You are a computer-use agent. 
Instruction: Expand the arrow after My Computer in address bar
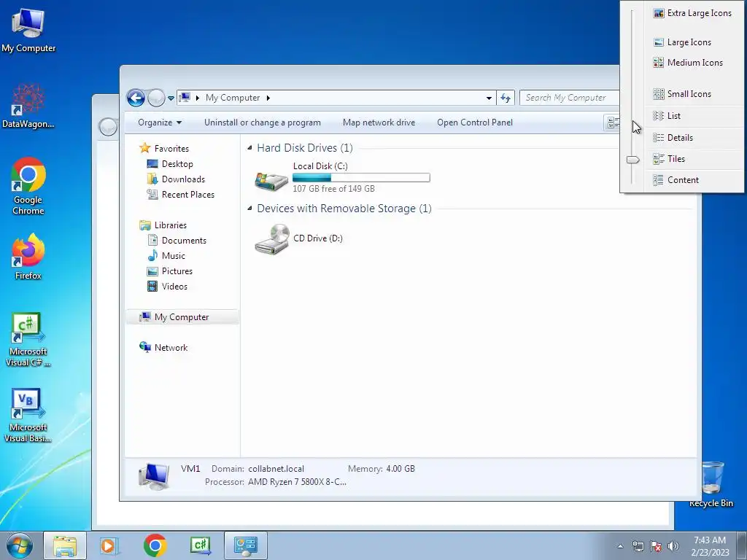268,98
